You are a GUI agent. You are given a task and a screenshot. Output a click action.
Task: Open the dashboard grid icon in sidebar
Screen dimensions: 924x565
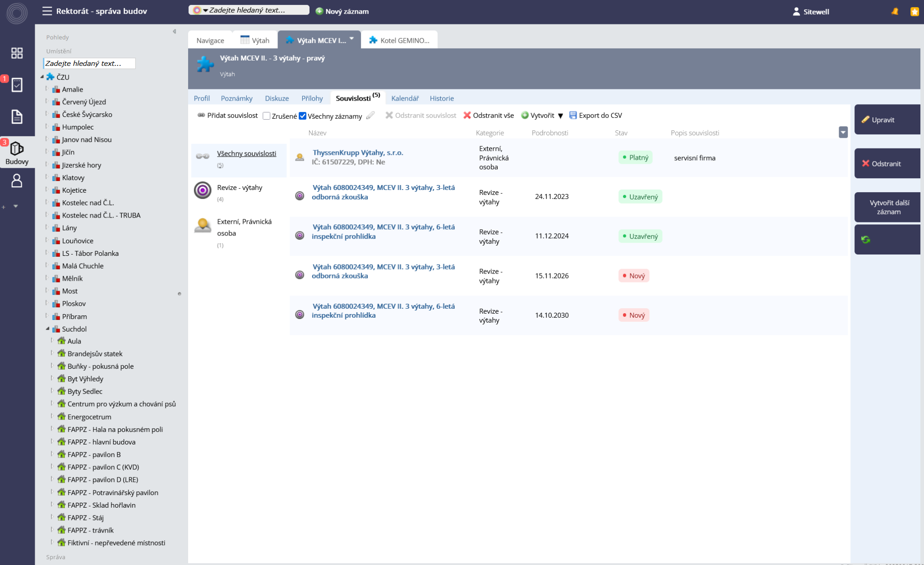pos(17,53)
